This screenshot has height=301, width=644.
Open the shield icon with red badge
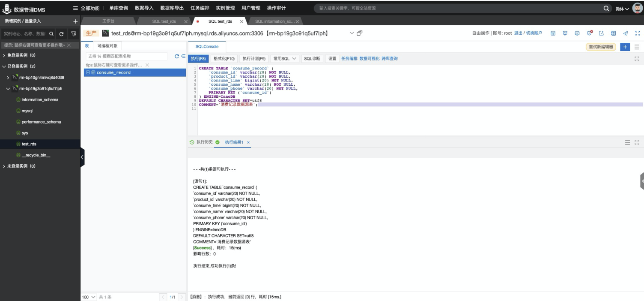coord(589,33)
